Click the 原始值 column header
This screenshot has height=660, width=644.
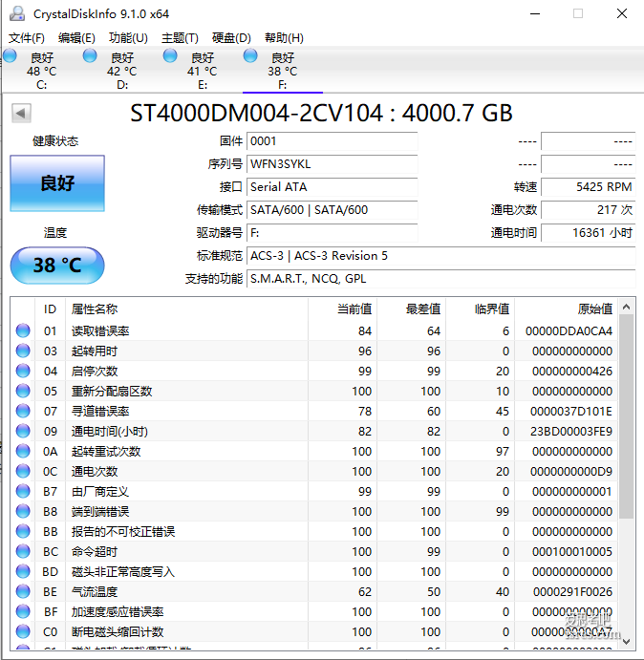tap(566, 309)
